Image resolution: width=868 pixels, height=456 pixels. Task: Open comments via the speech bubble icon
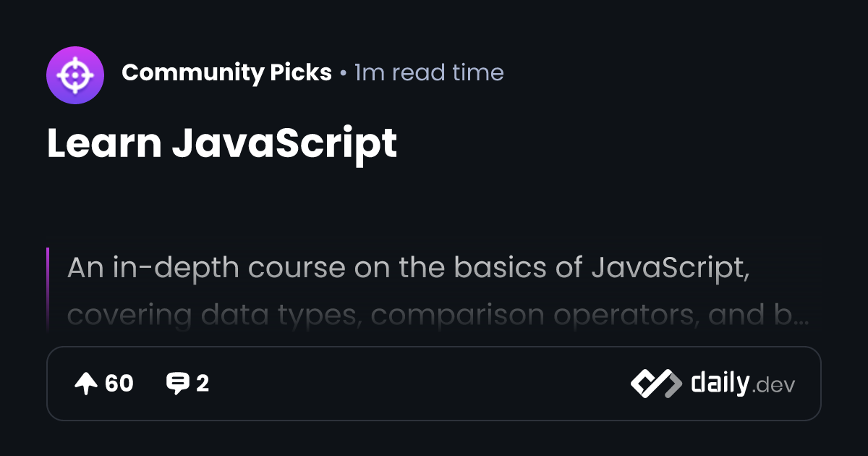pos(177,384)
